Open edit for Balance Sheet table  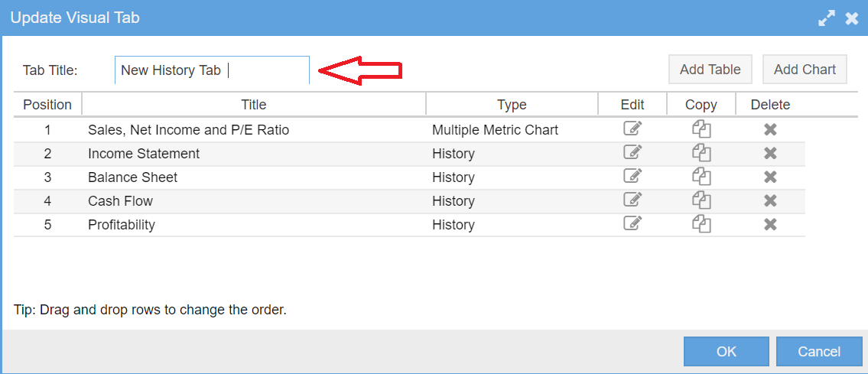[632, 177]
